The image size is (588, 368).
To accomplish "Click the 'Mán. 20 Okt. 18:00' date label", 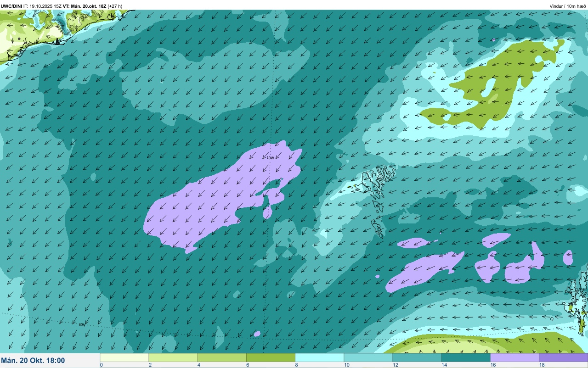I will 33,361.
